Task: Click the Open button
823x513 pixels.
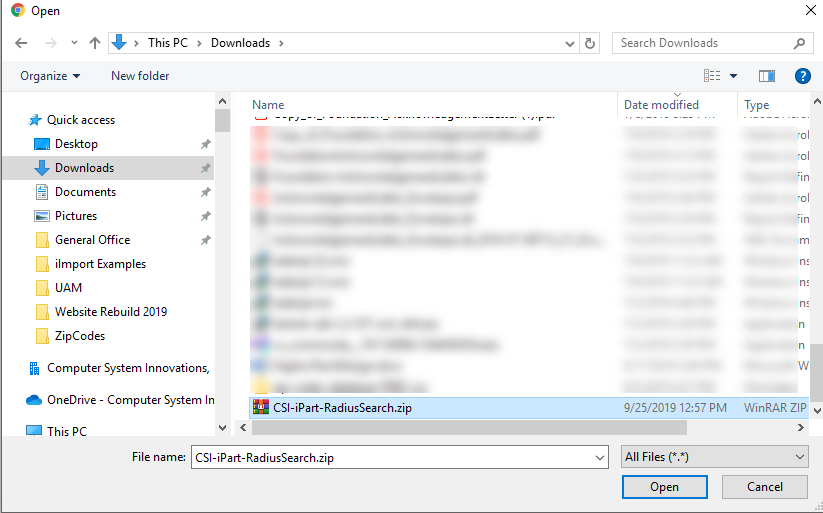Action: tap(664, 487)
